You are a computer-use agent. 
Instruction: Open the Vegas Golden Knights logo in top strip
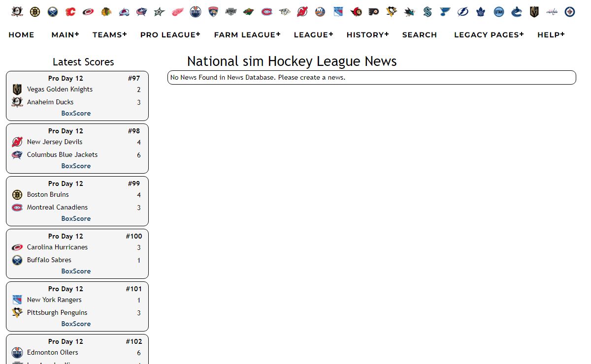(x=534, y=12)
